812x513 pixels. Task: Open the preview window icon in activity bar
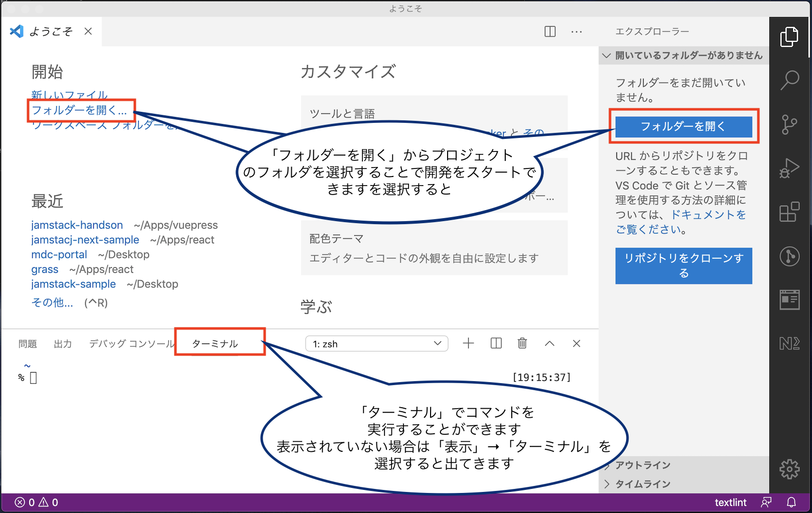(789, 299)
